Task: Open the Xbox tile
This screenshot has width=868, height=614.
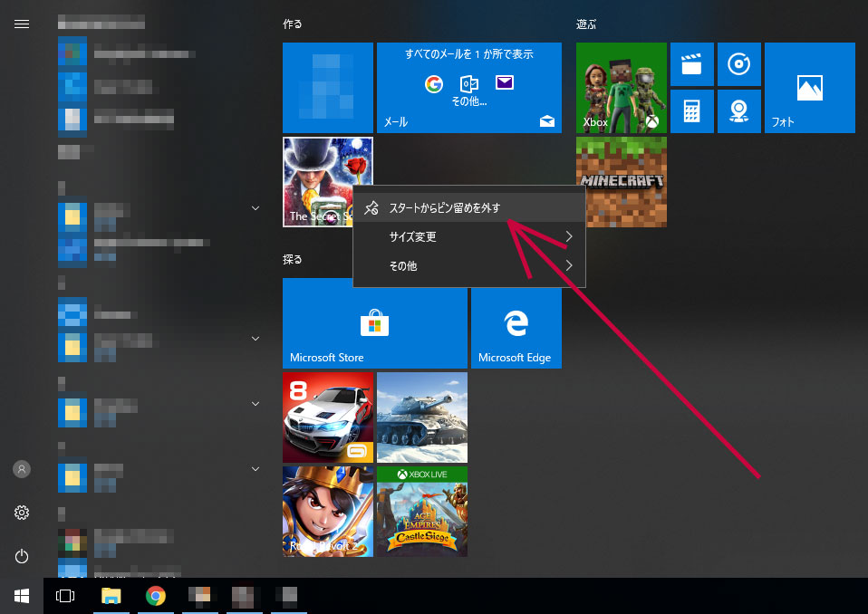Action: pos(622,88)
